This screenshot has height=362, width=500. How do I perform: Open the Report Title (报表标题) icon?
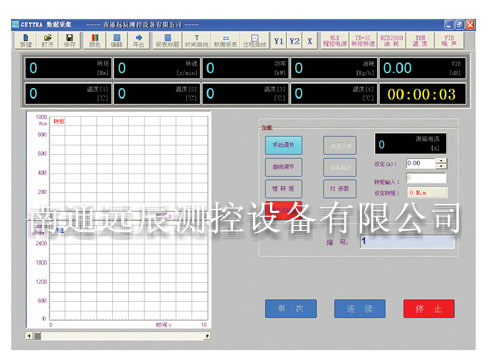point(168,40)
